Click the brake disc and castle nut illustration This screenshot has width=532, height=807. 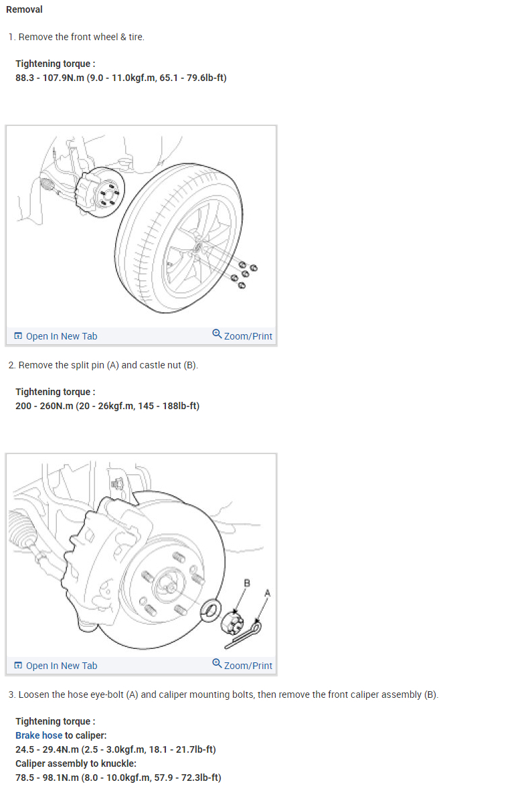click(x=141, y=555)
